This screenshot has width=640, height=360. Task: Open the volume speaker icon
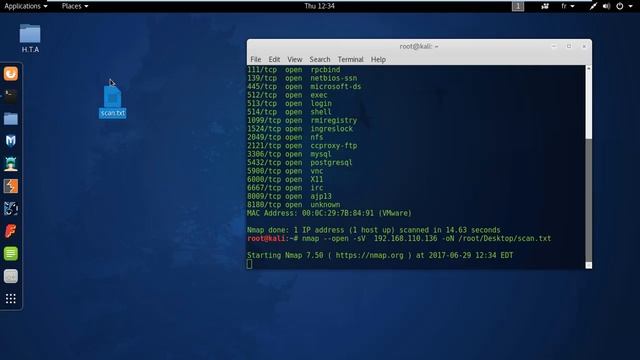pos(606,6)
